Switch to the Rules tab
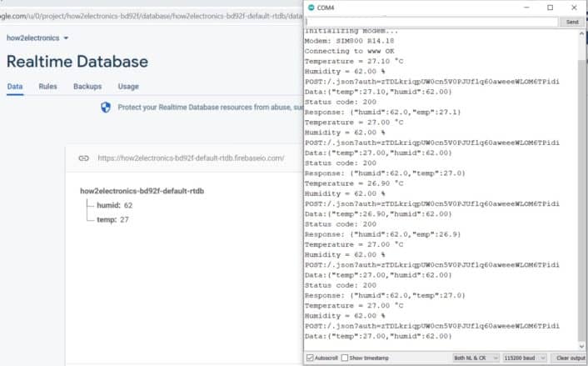This screenshot has height=366, width=588. (x=47, y=87)
